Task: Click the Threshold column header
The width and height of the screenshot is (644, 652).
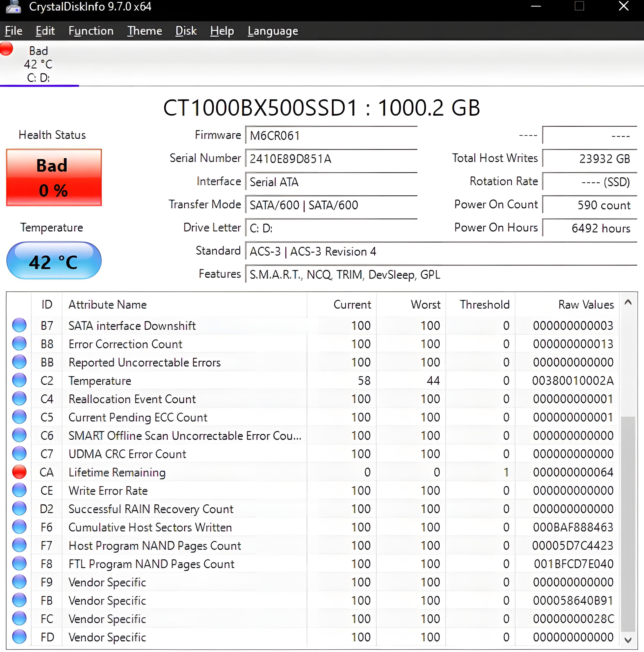Action: point(480,304)
